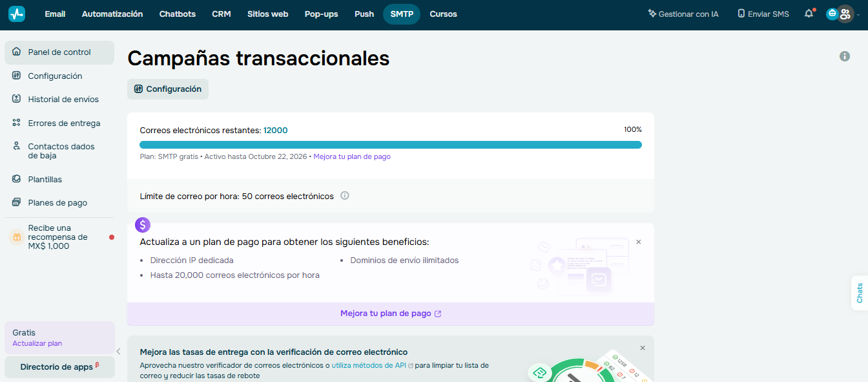This screenshot has width=868, height=382.
Task: Open the Chats side tab
Action: click(860, 293)
